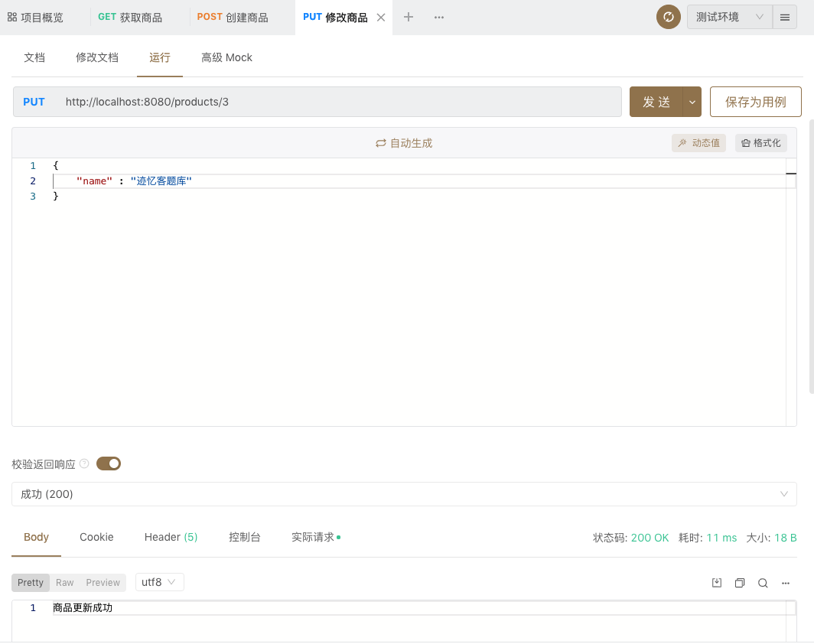Open the 测试环境 environment dropdown
Screen dimensions: 814x644
coord(729,17)
